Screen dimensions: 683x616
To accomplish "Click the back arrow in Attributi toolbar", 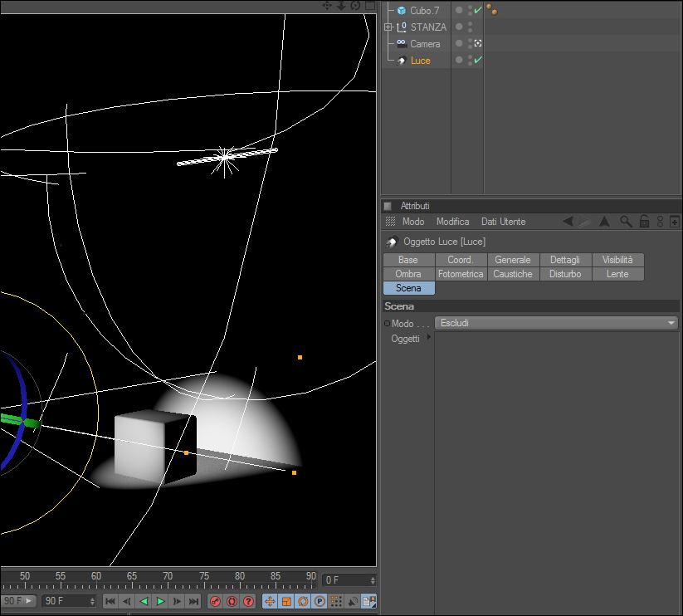I will pos(568,222).
